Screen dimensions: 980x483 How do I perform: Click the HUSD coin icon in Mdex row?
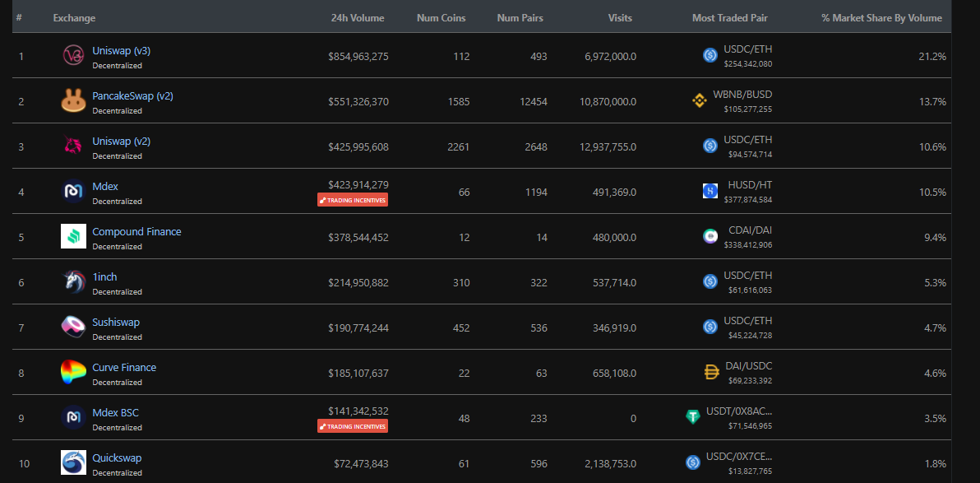(710, 191)
